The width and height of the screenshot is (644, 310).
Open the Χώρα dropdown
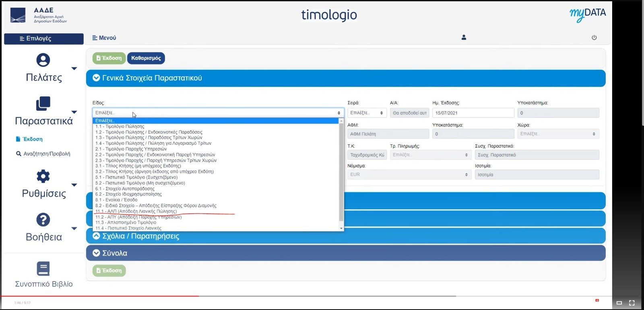[x=558, y=134]
